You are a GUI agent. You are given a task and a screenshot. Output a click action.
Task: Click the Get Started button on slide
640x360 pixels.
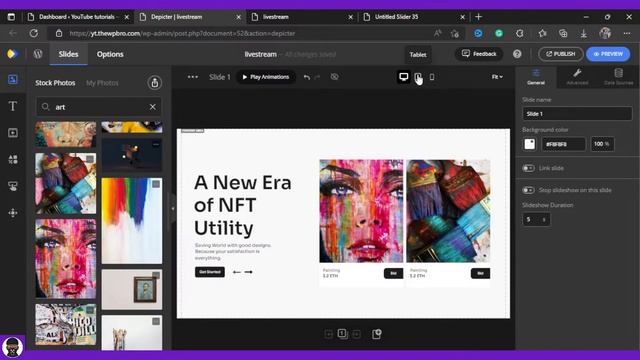[210, 272]
